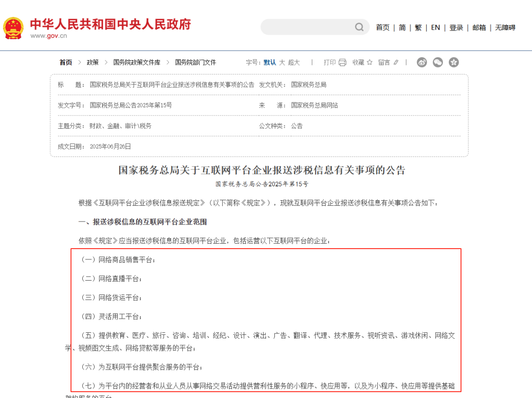Image resolution: width=532 pixels, height=398 pixels.
Task: Click the search magnifier icon
Action: 359,27
